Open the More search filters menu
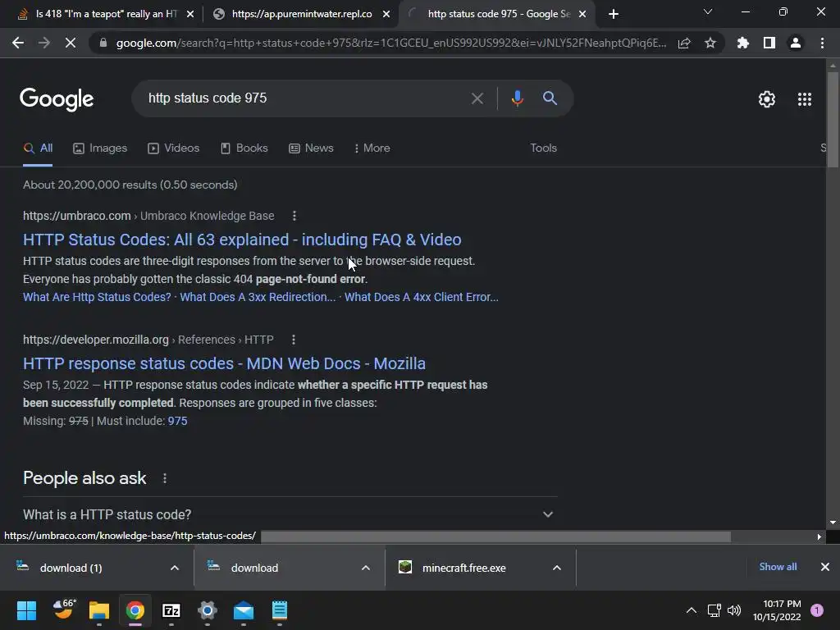This screenshot has width=840, height=630. [372, 148]
